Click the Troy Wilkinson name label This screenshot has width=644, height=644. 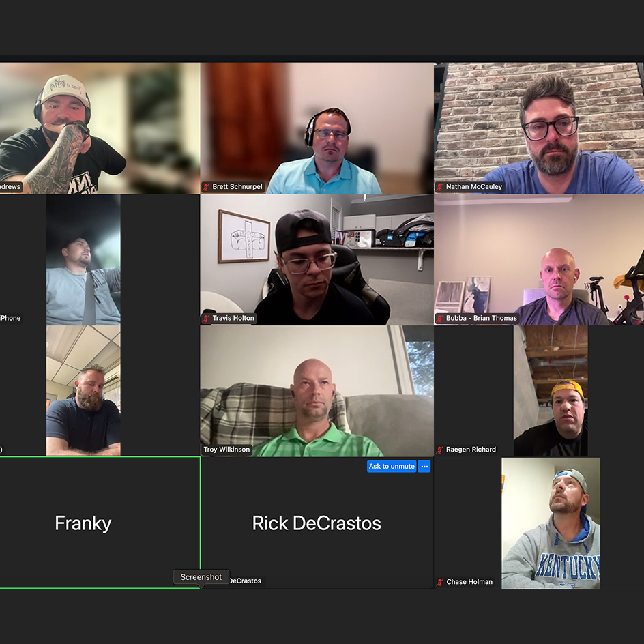(226, 450)
